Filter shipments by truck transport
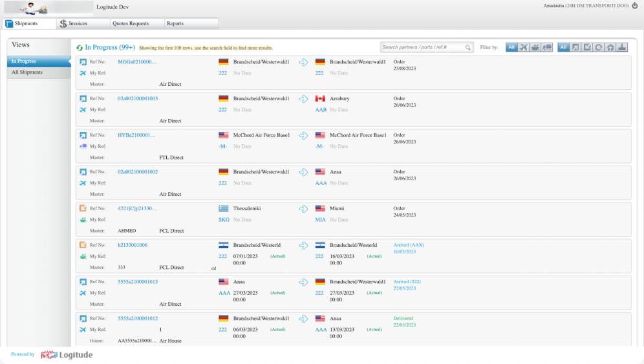 point(546,47)
